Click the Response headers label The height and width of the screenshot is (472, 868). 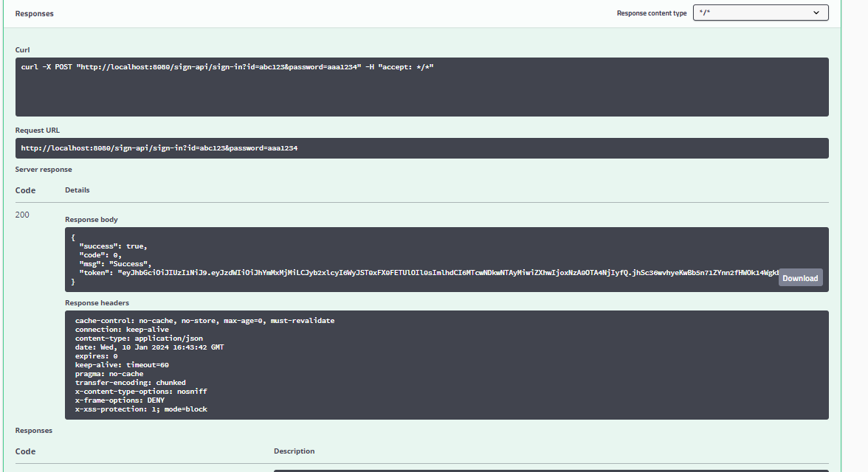coord(97,303)
